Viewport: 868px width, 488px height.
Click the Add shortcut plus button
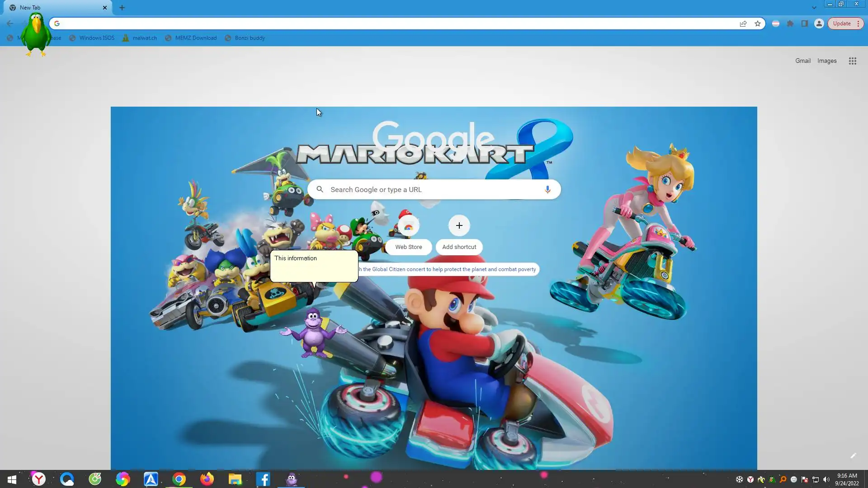tap(459, 226)
